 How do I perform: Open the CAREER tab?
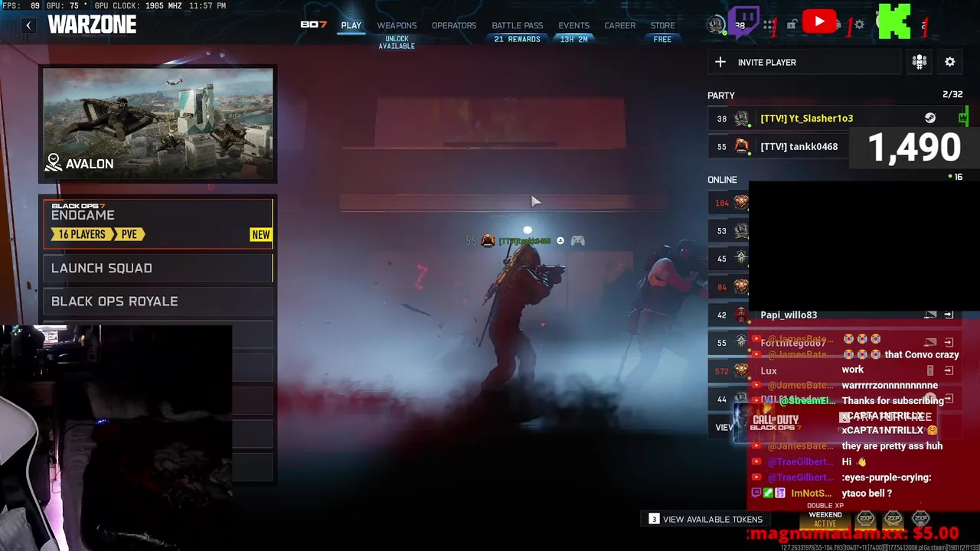click(x=620, y=25)
